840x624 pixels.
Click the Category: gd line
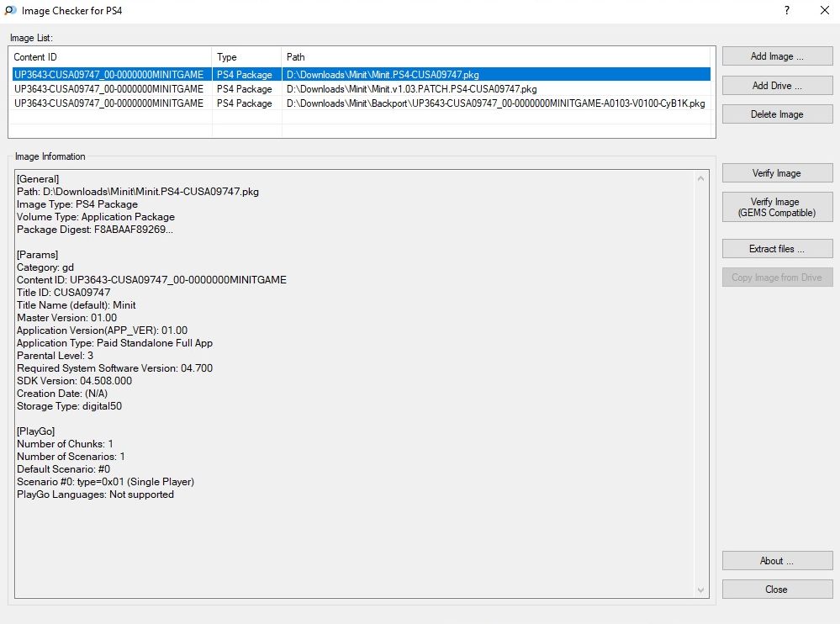45,267
